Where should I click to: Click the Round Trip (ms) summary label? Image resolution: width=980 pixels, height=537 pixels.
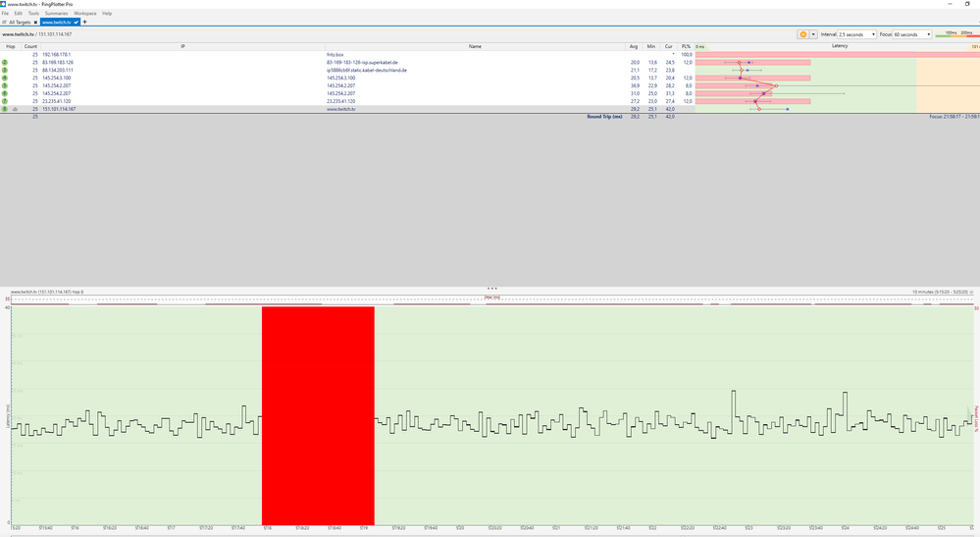pos(604,116)
